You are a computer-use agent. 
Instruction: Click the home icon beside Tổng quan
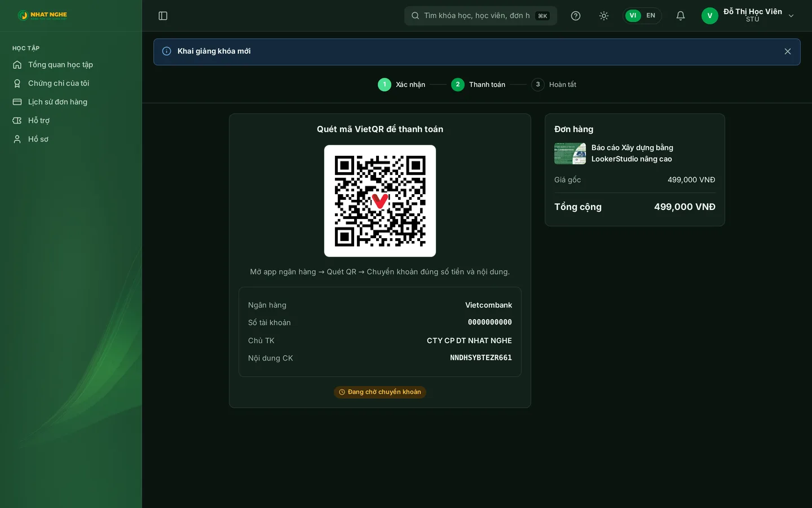(x=17, y=65)
